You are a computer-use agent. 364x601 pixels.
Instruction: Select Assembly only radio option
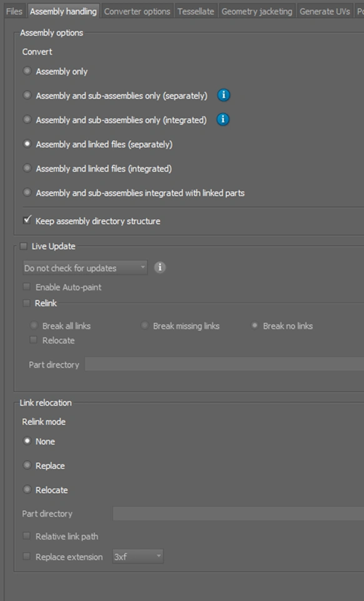click(27, 71)
